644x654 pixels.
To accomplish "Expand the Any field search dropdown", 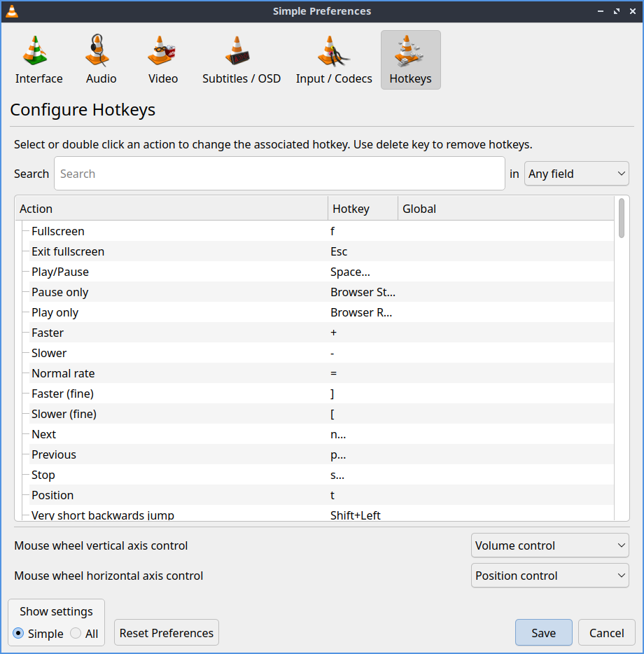I will coord(576,174).
